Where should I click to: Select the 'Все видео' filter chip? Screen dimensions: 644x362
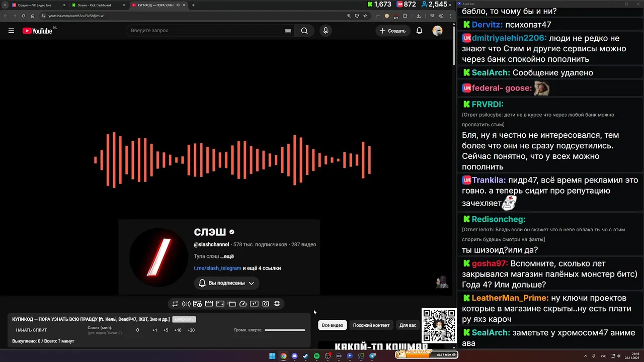[333, 325]
